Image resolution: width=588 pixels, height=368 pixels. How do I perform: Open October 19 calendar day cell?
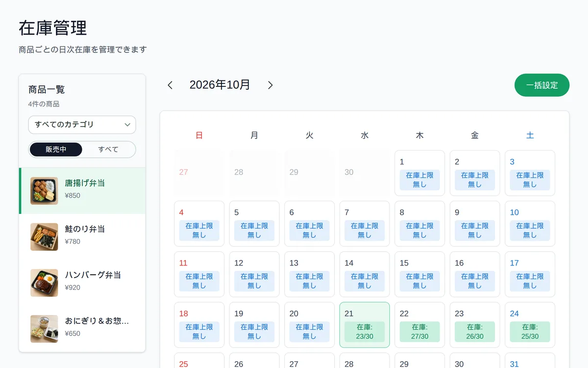254,325
